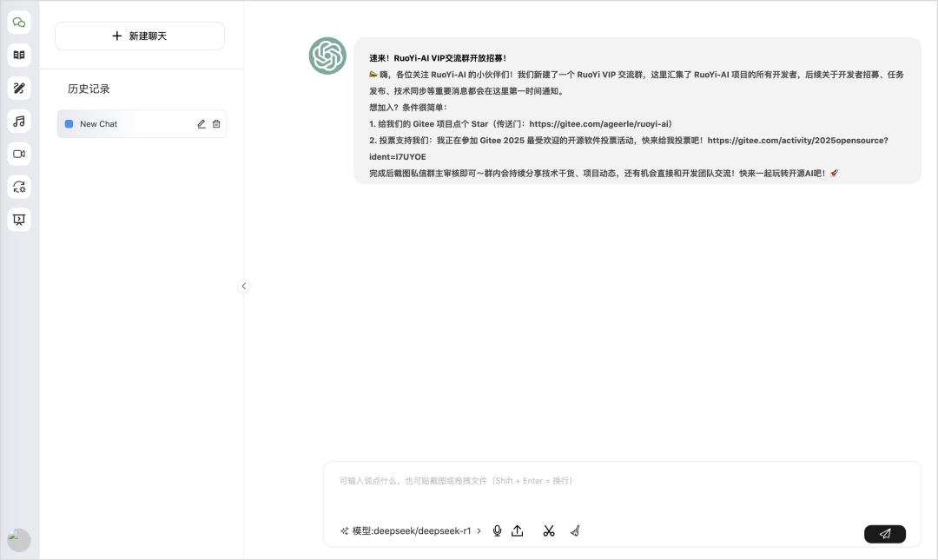Click the user avatar at sidebar bottom
The width and height of the screenshot is (938, 560).
point(19,540)
